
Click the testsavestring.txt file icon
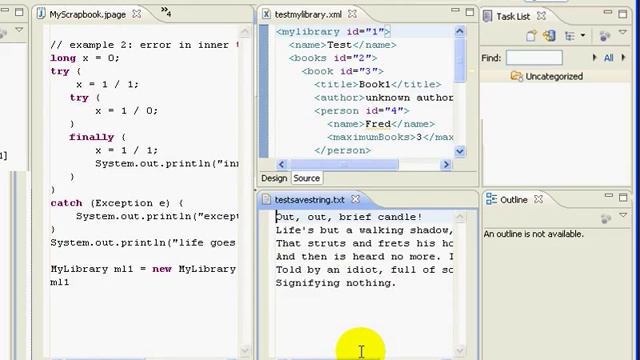pyautogui.click(x=266, y=199)
